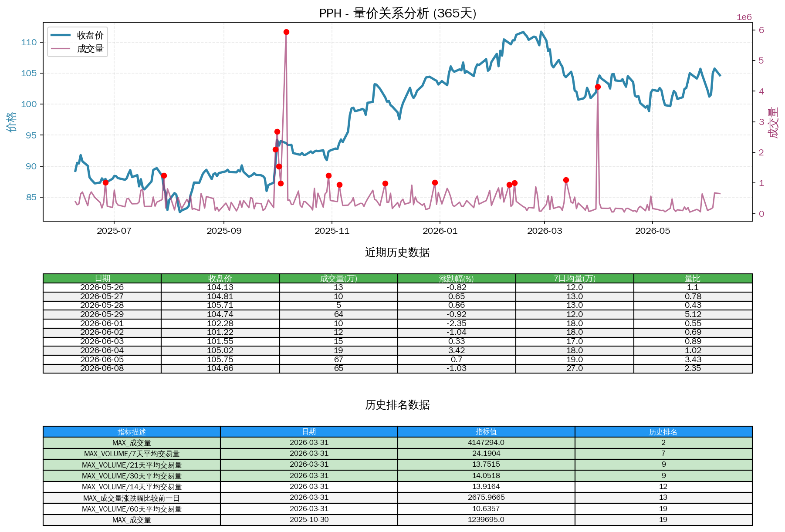
Task: Click the section heading 近期历史数据
Action: click(397, 253)
